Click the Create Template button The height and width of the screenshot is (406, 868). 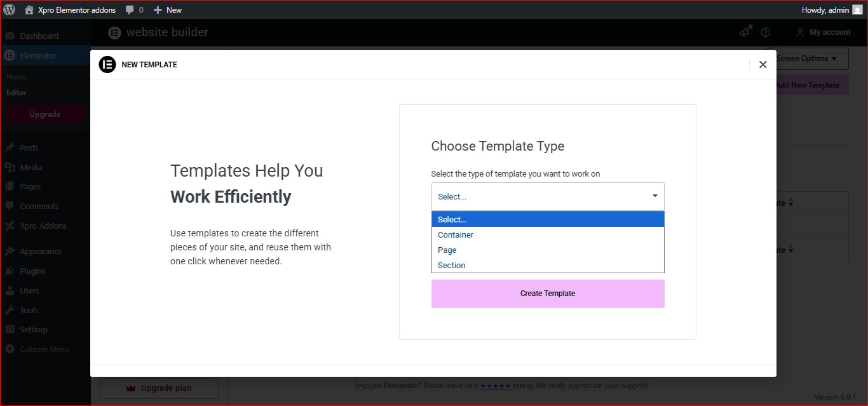click(547, 294)
